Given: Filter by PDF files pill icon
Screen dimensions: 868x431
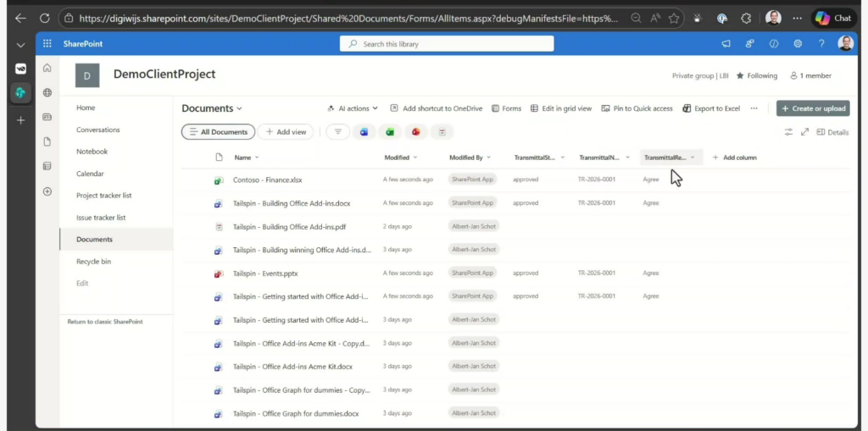Looking at the screenshot, I should pos(442,132).
